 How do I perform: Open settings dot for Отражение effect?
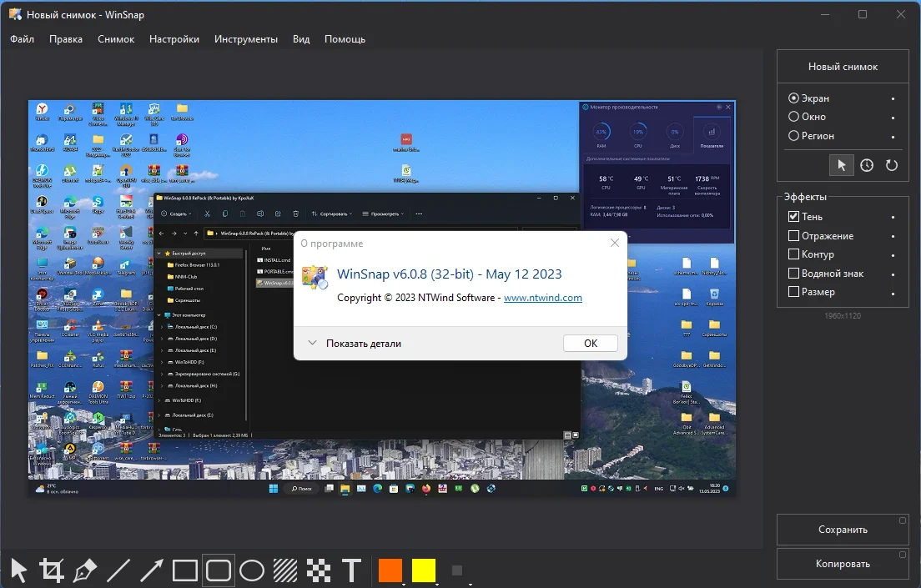(x=893, y=236)
